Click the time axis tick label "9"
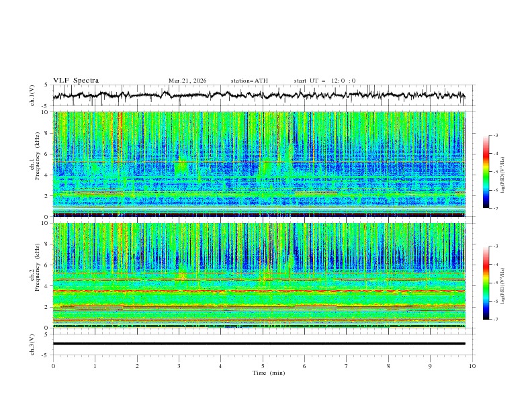532x411 pixels. (x=430, y=366)
